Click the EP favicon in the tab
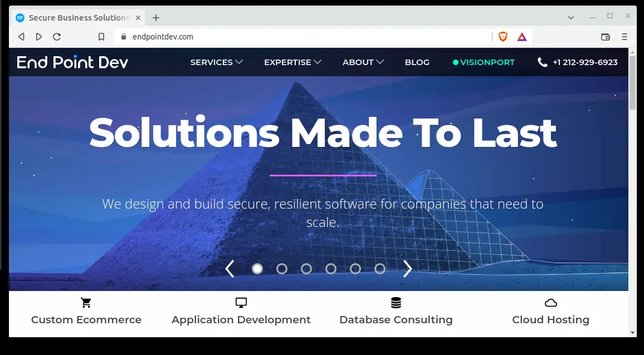Screen dimensions: 644x355 [x=19, y=18]
